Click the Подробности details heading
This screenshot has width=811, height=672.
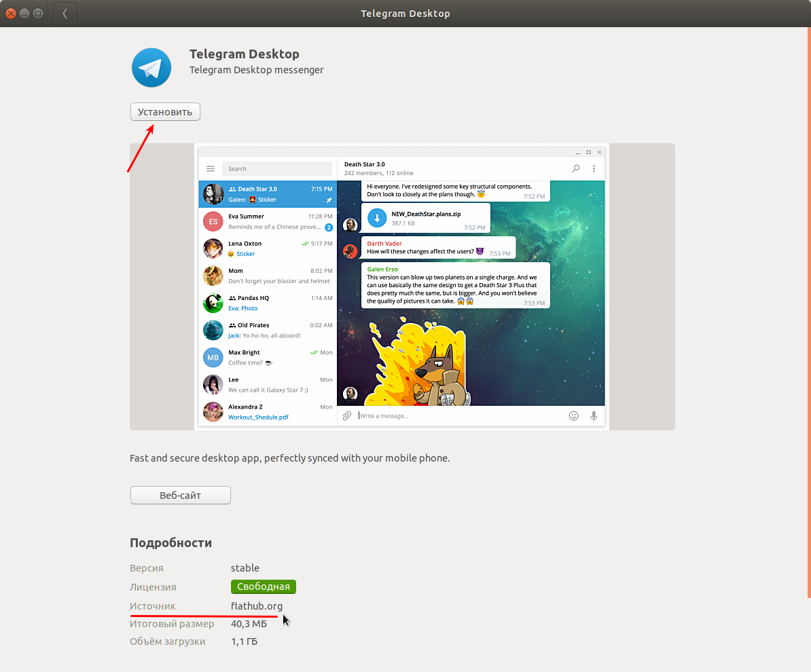point(170,543)
